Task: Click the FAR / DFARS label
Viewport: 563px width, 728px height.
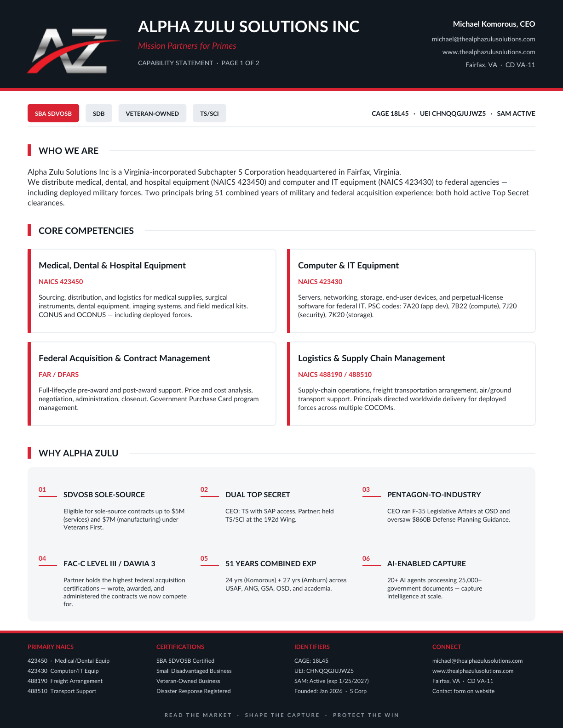Action: 58,375
